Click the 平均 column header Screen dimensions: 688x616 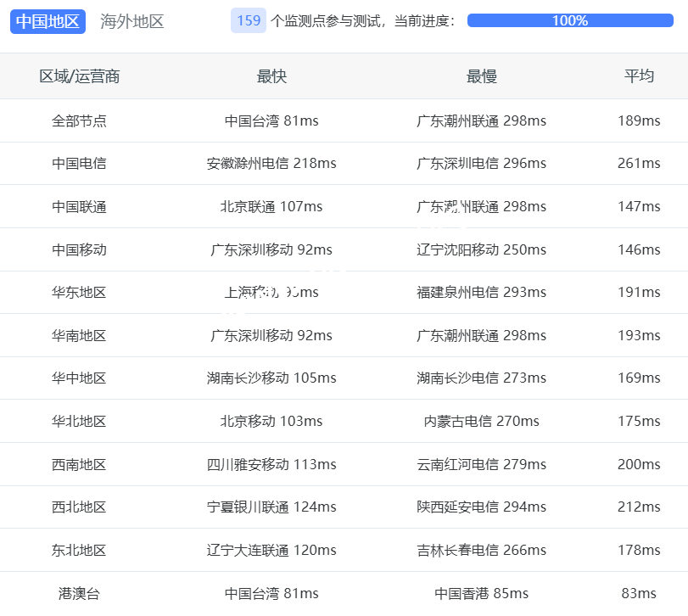tap(639, 76)
